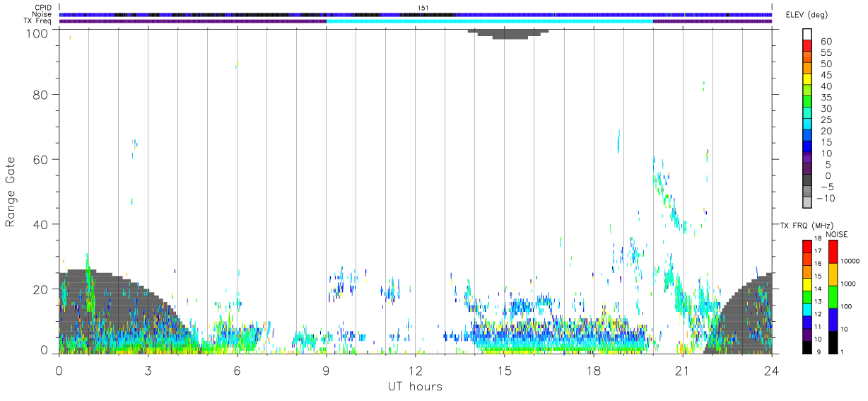Click the Noise indicator bar above the plot
The image size is (868, 401).
point(415,14)
